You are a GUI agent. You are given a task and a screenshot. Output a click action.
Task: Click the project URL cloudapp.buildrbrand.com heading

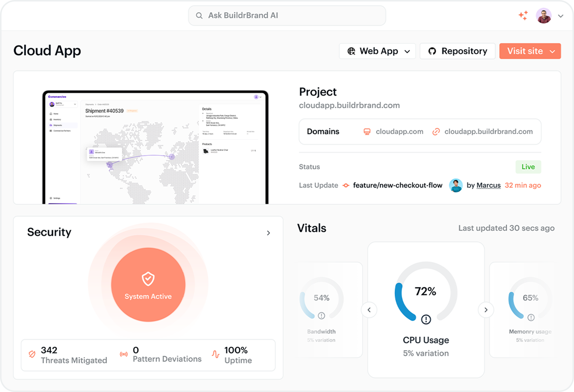(x=349, y=105)
